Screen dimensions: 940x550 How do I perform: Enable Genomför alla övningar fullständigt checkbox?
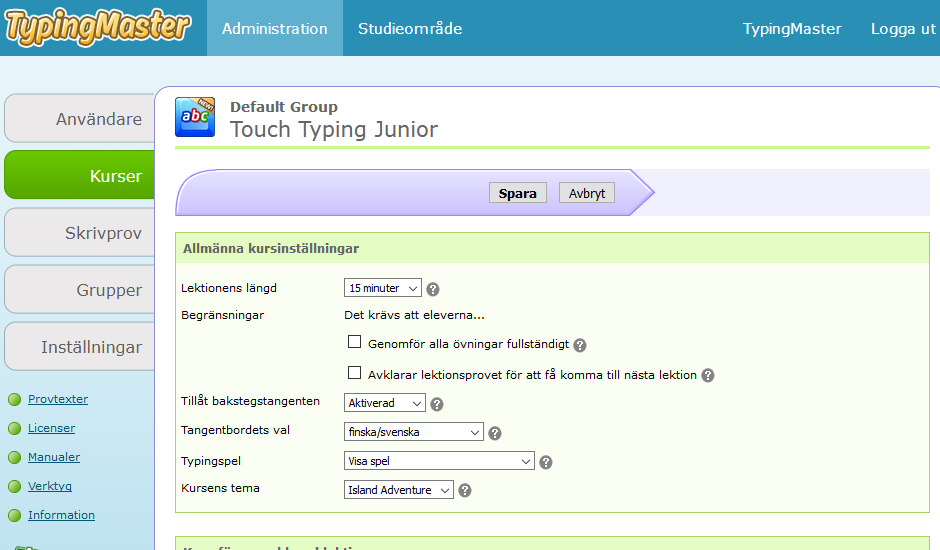pyautogui.click(x=354, y=342)
